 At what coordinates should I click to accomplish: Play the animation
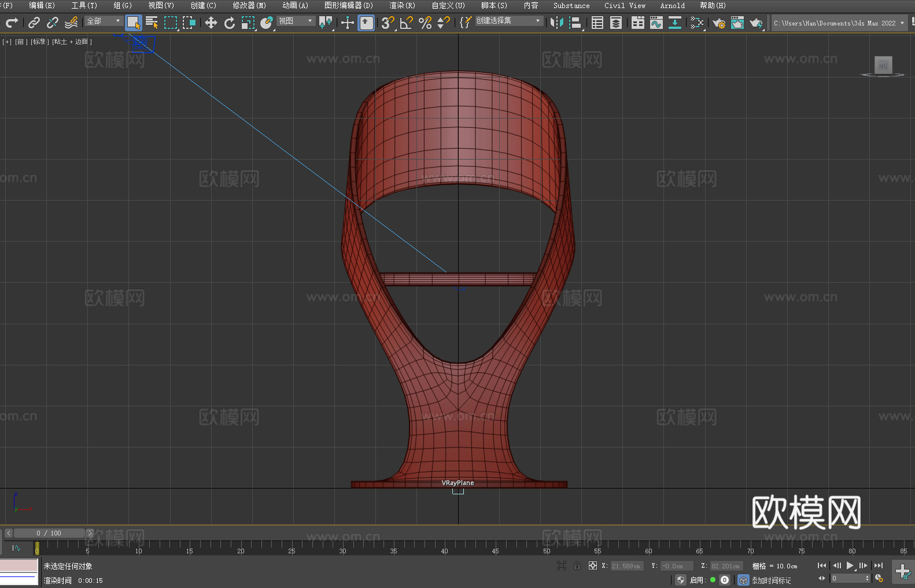[850, 565]
